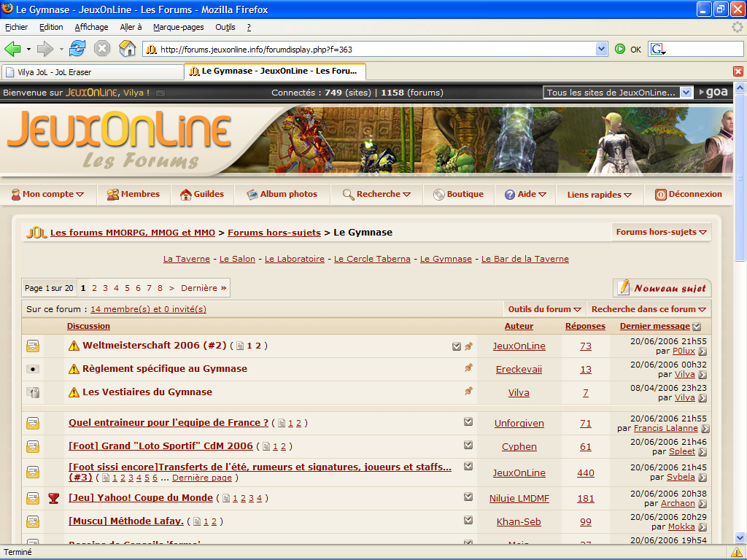Go to last post by P0lux arrow icon
747x560 pixels.
tap(703, 351)
